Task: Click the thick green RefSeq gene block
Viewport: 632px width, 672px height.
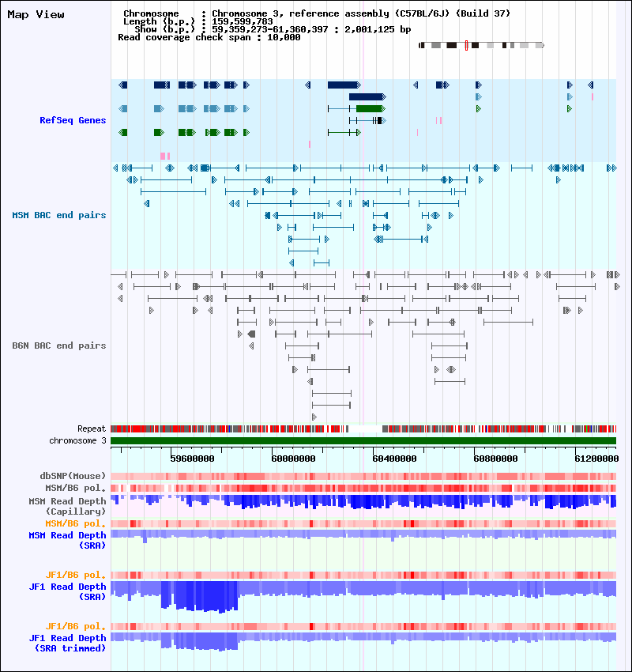Action: coord(371,109)
